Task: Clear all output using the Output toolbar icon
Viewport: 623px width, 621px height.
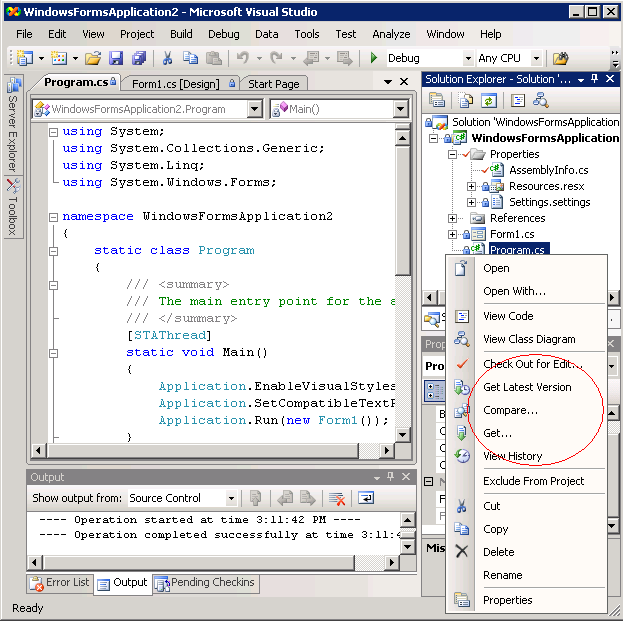Action: [x=337, y=498]
